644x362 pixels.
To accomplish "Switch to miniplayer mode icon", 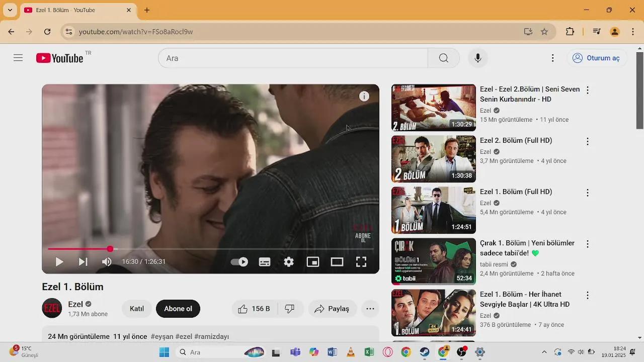I will pyautogui.click(x=313, y=262).
